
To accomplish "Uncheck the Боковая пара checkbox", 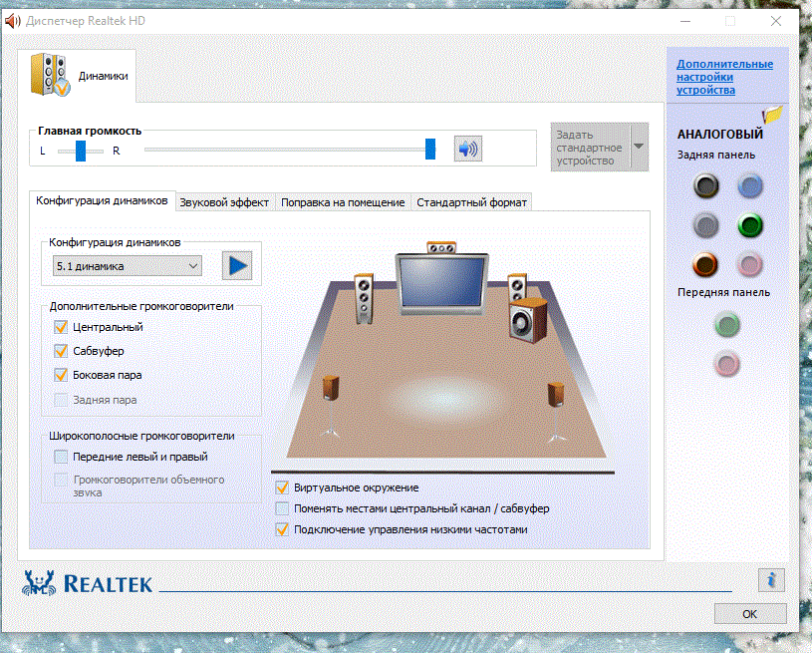I will [x=61, y=375].
